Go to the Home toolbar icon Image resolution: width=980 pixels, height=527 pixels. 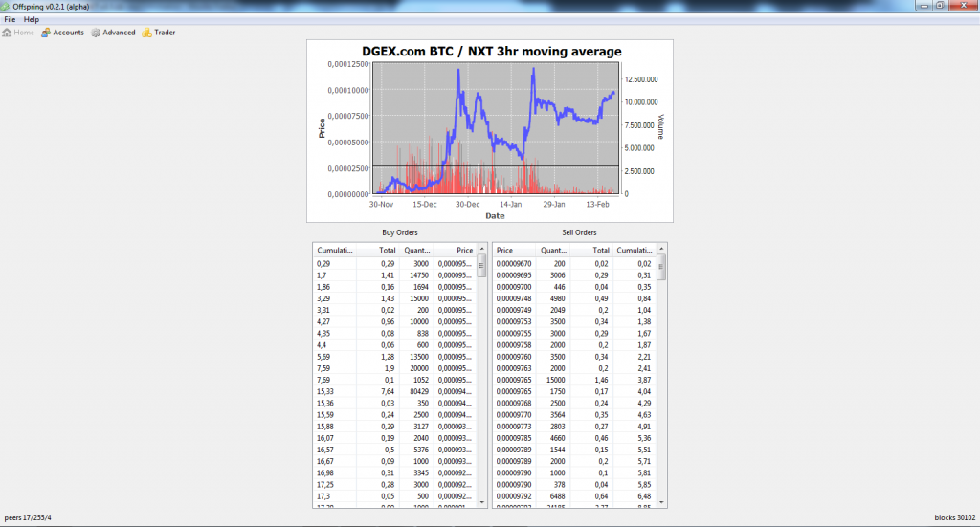8,33
